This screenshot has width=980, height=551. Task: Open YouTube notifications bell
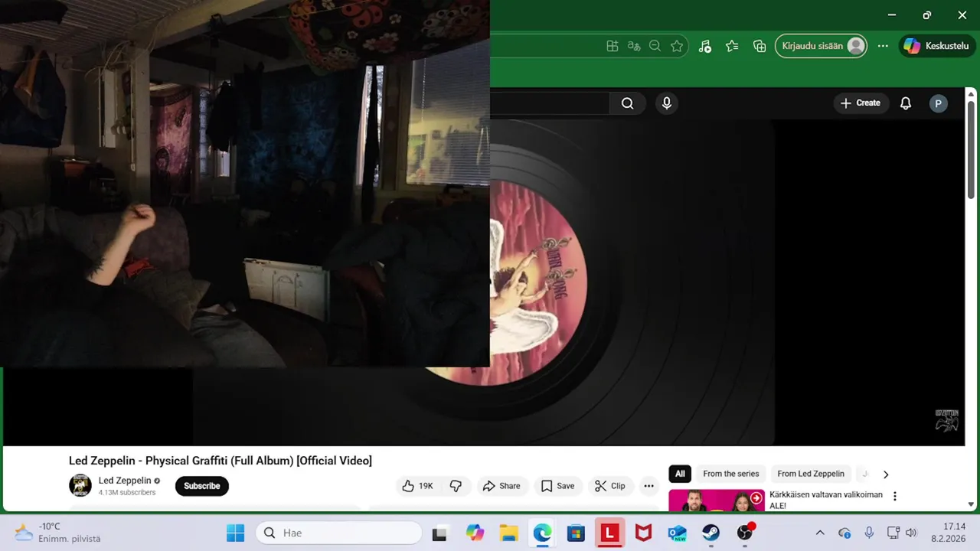point(906,103)
